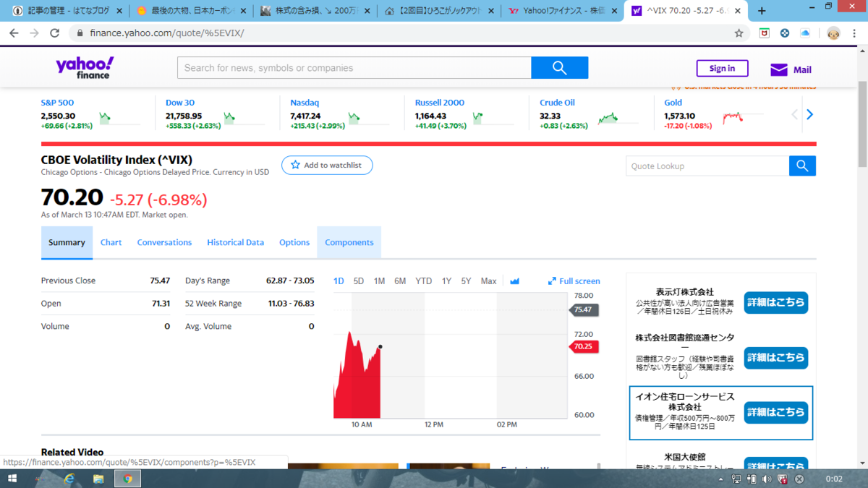Click the volume icon in system tray
This screenshot has width=868, height=488.
click(x=767, y=479)
